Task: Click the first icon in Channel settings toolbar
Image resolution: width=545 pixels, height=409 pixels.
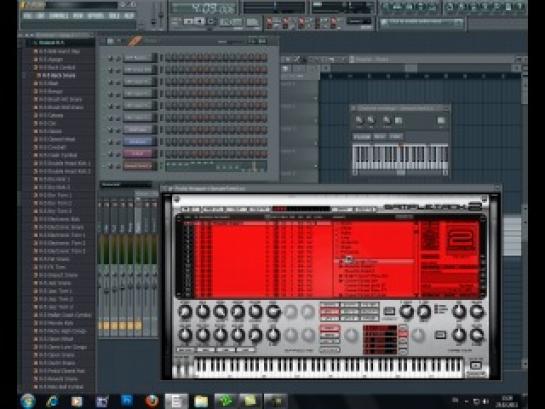Action: click(x=359, y=121)
